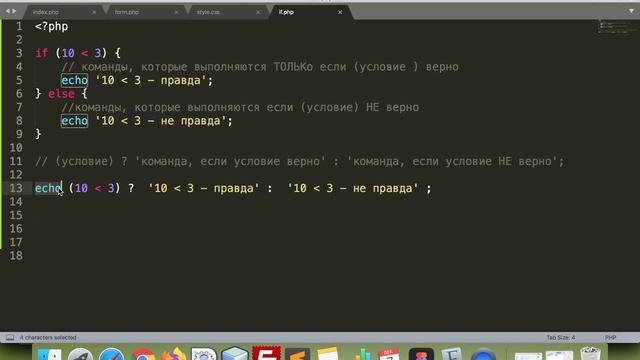Go to previous tab with left arrow

[x=7, y=11]
